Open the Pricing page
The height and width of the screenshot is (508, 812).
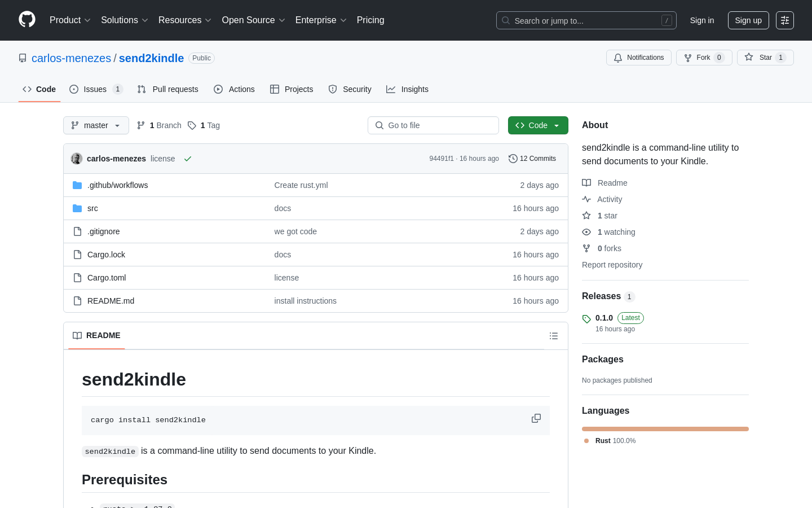(370, 20)
